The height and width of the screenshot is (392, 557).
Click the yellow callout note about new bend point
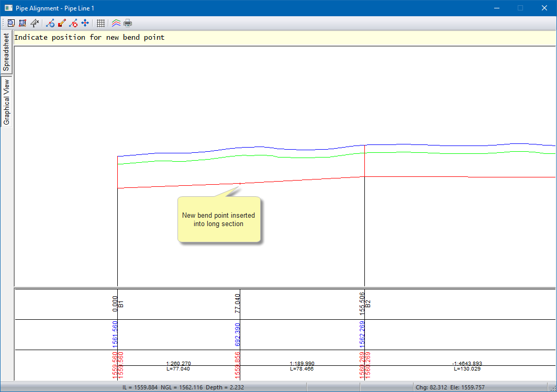coord(219,219)
